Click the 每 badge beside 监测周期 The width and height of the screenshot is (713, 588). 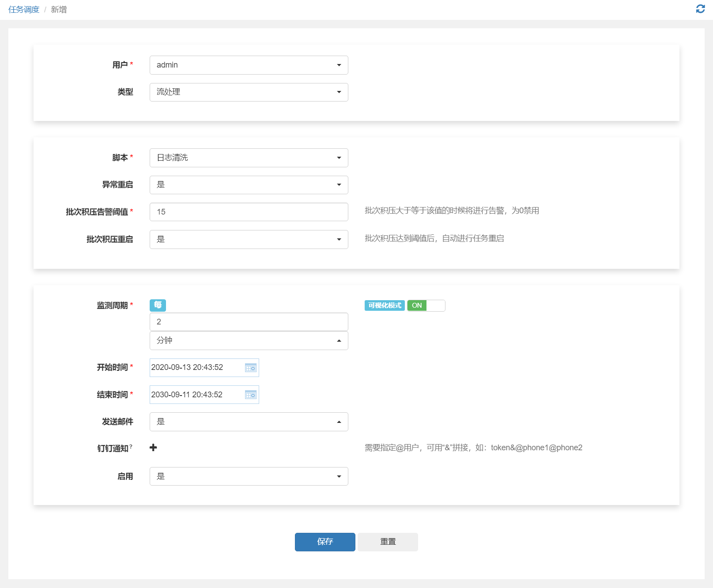click(x=158, y=305)
